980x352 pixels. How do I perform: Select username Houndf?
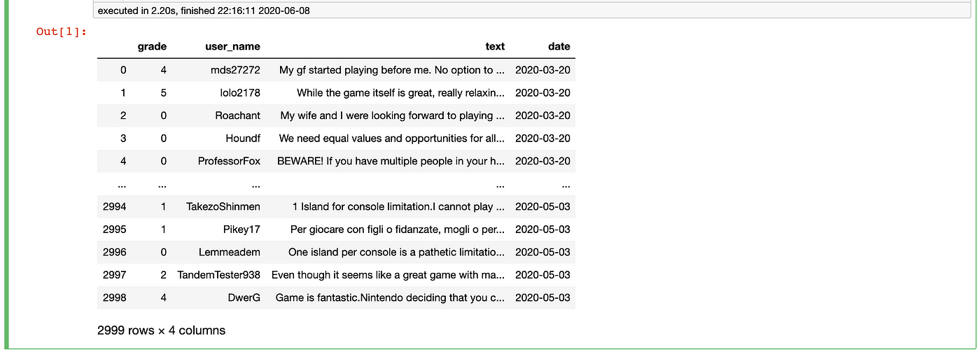pyautogui.click(x=243, y=139)
